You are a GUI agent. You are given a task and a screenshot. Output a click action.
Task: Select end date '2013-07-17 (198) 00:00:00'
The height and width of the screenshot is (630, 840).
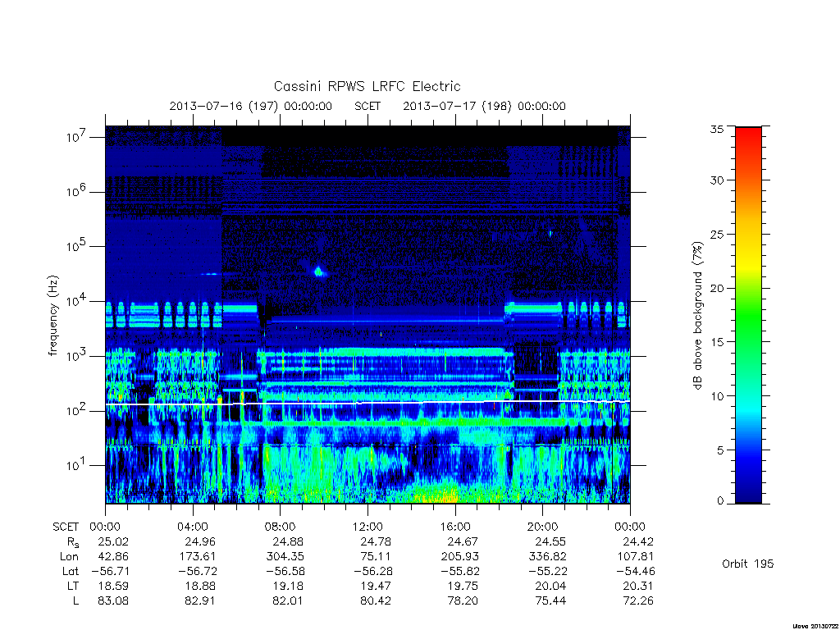point(484,106)
